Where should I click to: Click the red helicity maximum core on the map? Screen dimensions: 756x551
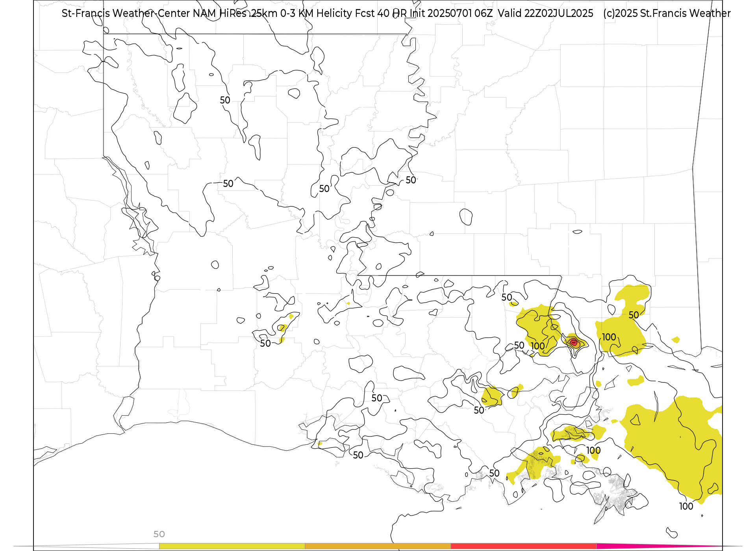click(x=573, y=343)
